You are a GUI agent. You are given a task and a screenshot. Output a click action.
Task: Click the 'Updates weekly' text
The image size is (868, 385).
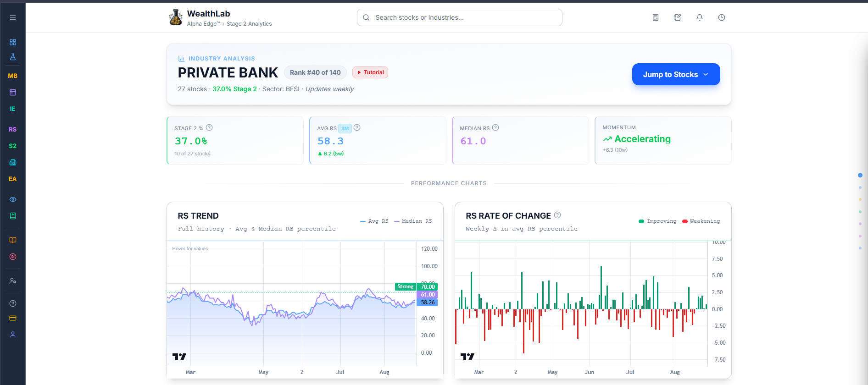coord(329,89)
